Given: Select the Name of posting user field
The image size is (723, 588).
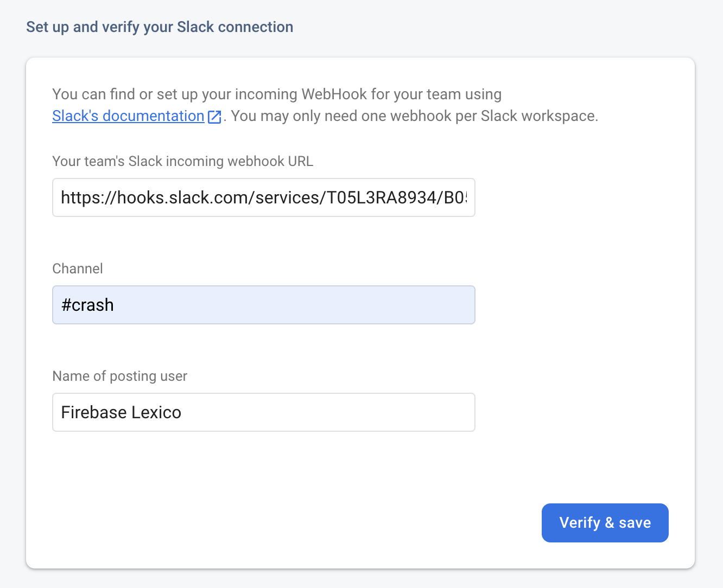Looking at the screenshot, I should pos(263,412).
